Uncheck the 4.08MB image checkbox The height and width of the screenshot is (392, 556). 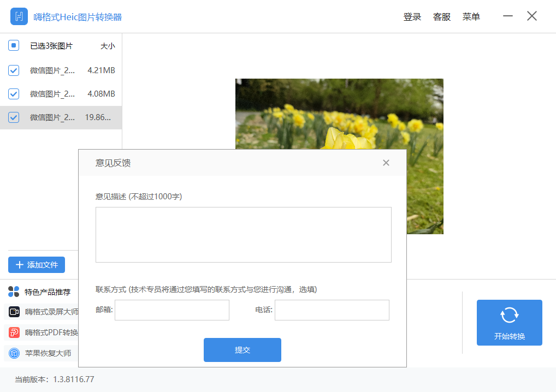tap(13, 93)
